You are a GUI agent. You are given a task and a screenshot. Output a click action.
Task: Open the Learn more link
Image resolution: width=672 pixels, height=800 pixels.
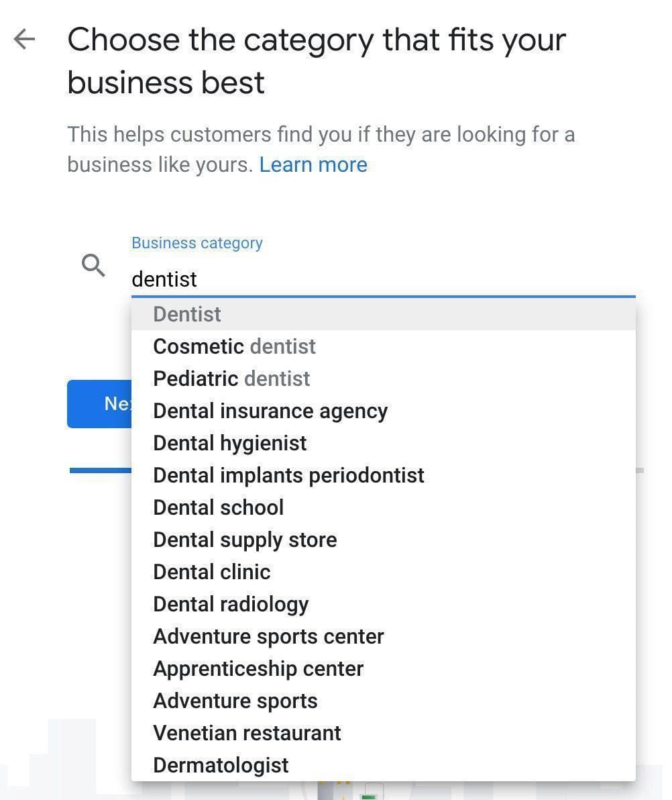313,165
